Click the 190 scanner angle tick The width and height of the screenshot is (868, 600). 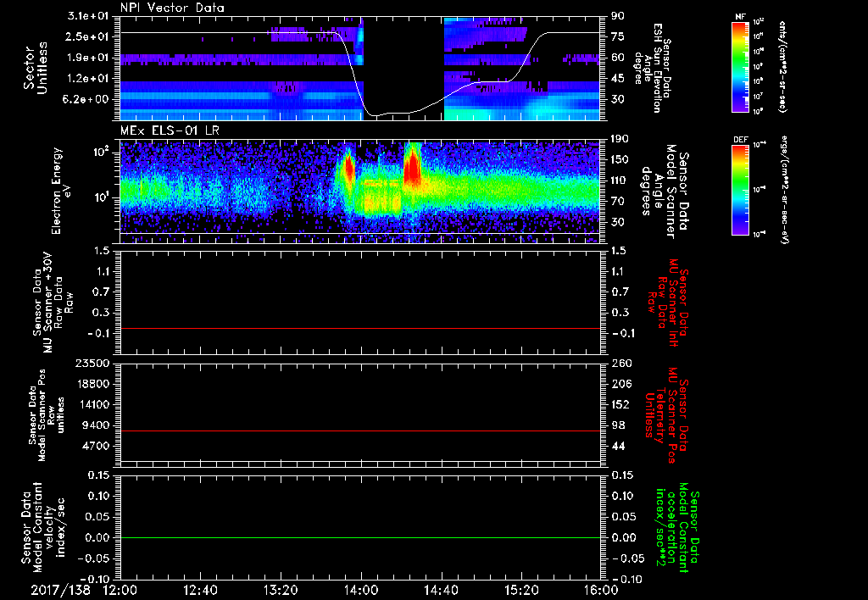620,139
